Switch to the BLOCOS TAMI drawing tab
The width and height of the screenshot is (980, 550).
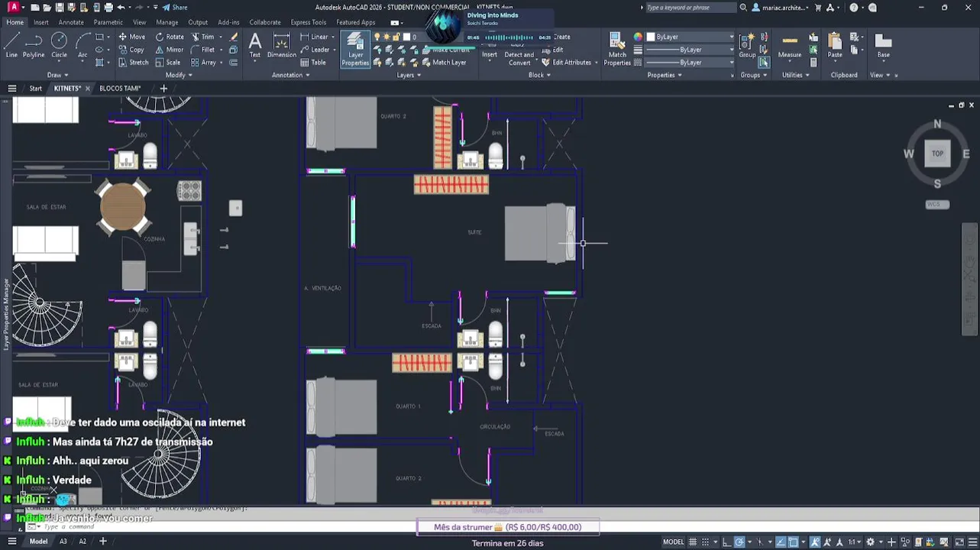[x=120, y=88]
